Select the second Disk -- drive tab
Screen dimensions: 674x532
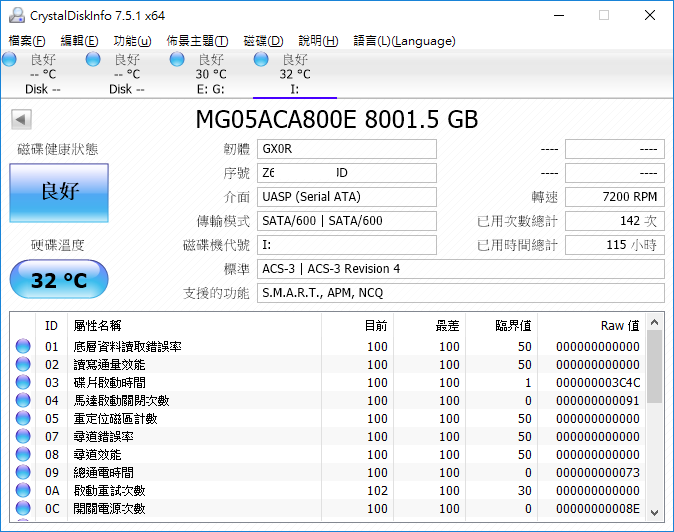pos(127,74)
